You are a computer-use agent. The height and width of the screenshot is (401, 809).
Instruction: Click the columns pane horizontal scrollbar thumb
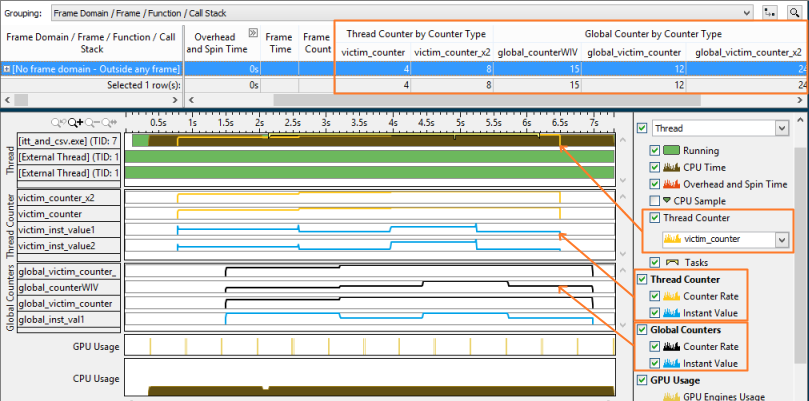487,100
